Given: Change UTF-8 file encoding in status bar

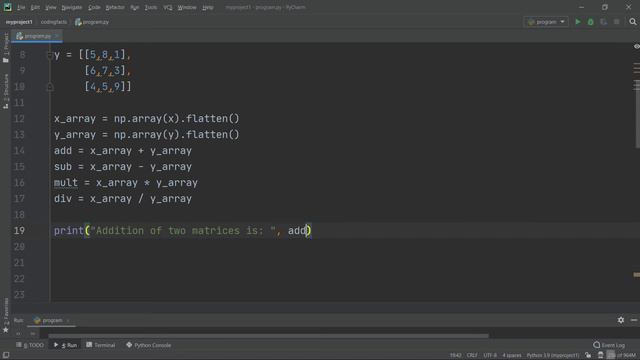Looking at the screenshot, I should [x=490, y=356].
